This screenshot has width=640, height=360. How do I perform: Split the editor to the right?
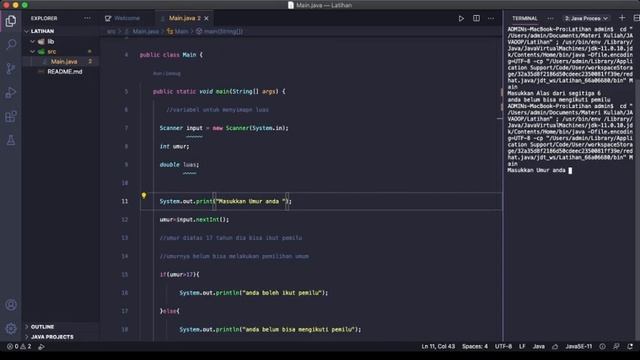click(476, 18)
